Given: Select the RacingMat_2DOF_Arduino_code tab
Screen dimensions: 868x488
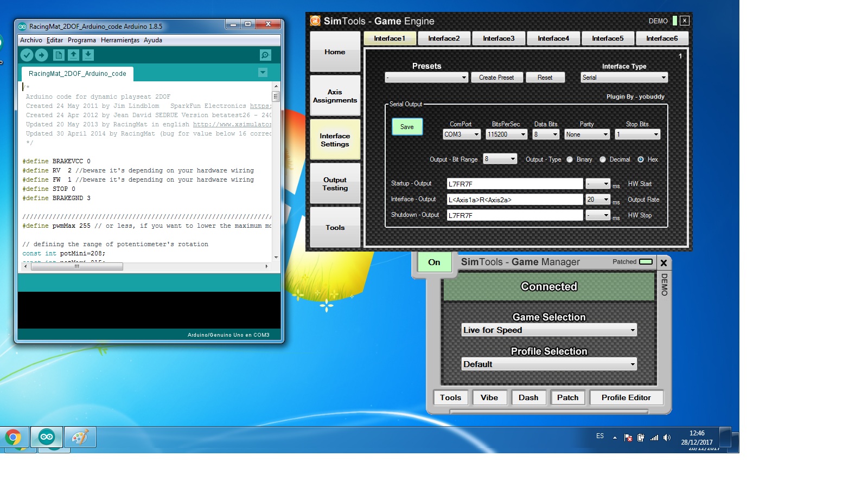Looking at the screenshot, I should point(77,74).
